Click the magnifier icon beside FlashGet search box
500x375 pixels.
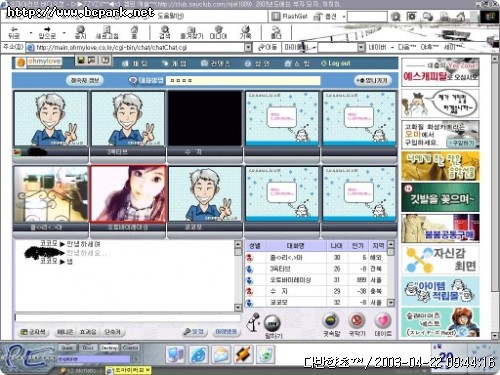[x=396, y=16]
